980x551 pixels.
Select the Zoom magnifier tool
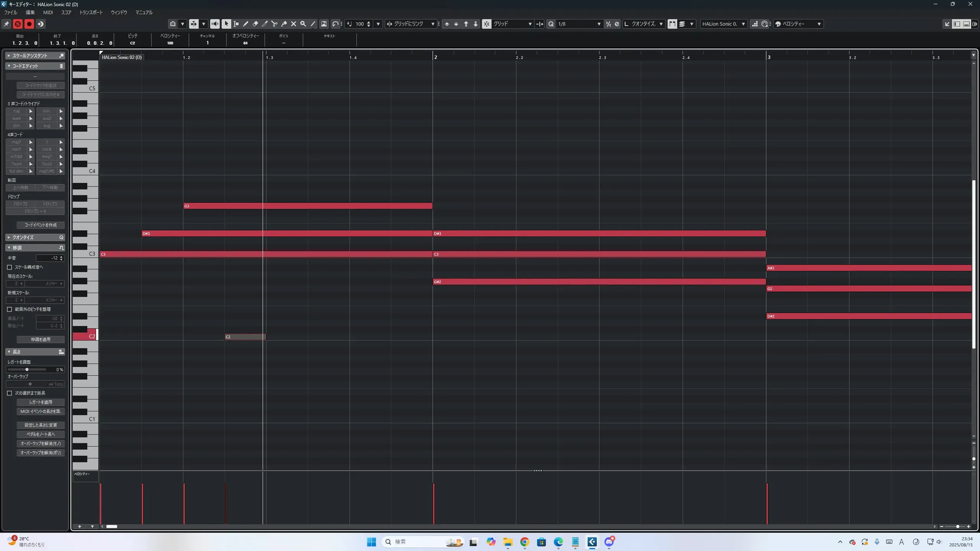point(303,24)
